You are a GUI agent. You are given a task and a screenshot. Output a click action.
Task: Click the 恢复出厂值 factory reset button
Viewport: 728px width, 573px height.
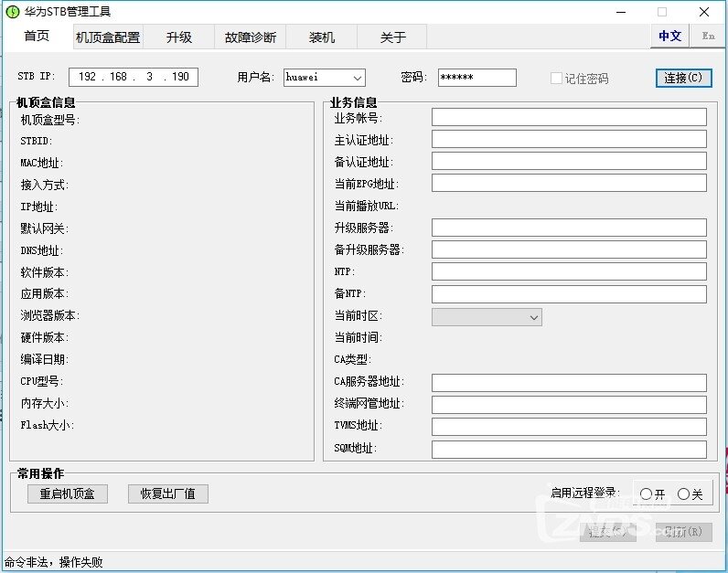(167, 493)
